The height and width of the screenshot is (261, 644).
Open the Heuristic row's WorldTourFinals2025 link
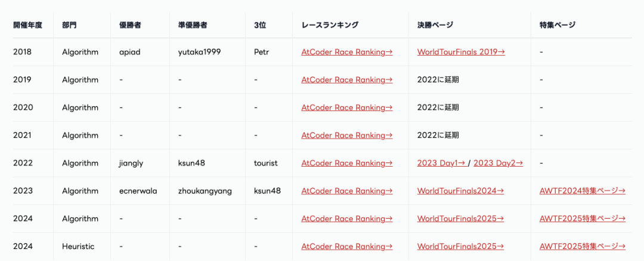(460, 246)
